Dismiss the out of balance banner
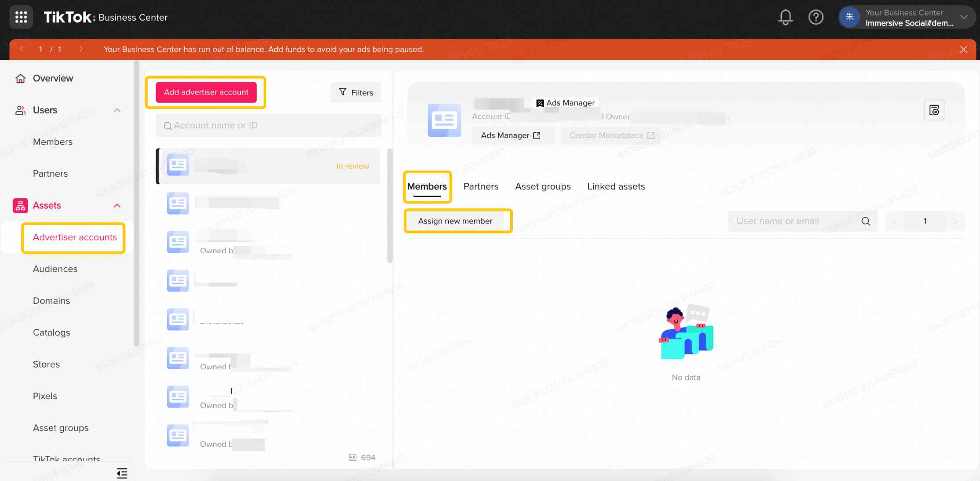Screen dimensions: 980x481 tap(963, 49)
